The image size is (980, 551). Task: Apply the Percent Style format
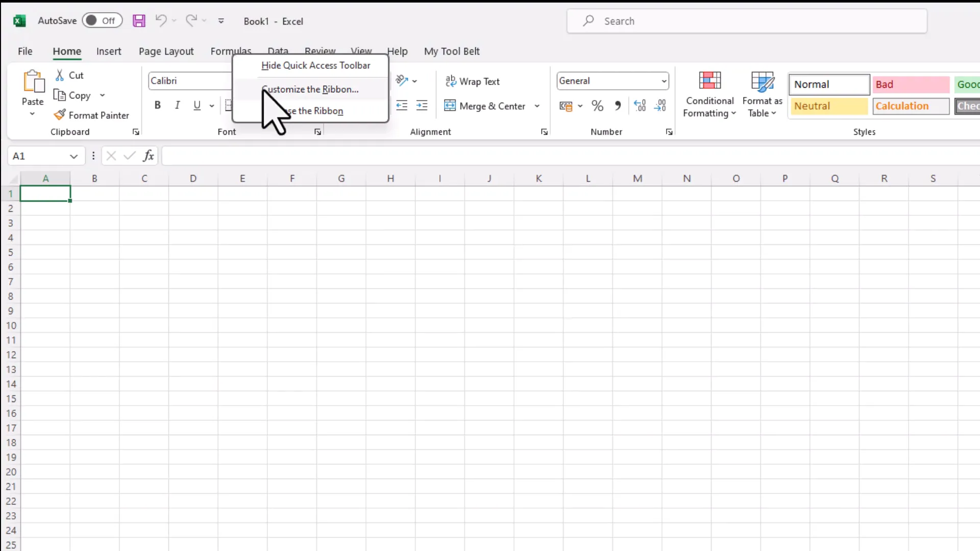(597, 106)
